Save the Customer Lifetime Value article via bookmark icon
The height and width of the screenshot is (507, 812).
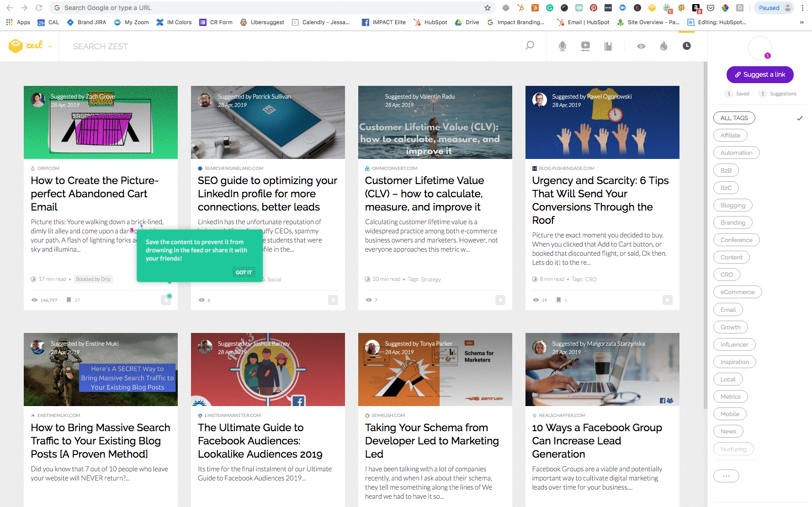(x=500, y=300)
